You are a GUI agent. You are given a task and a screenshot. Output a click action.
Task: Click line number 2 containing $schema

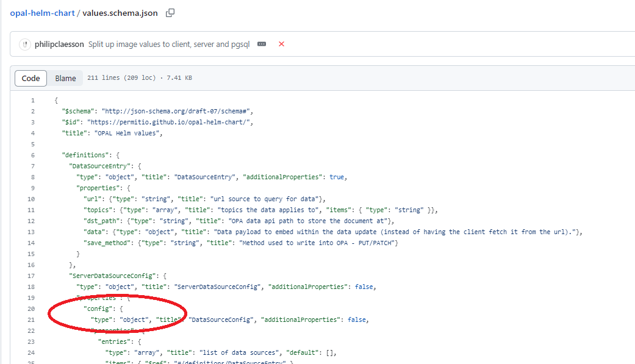point(32,111)
